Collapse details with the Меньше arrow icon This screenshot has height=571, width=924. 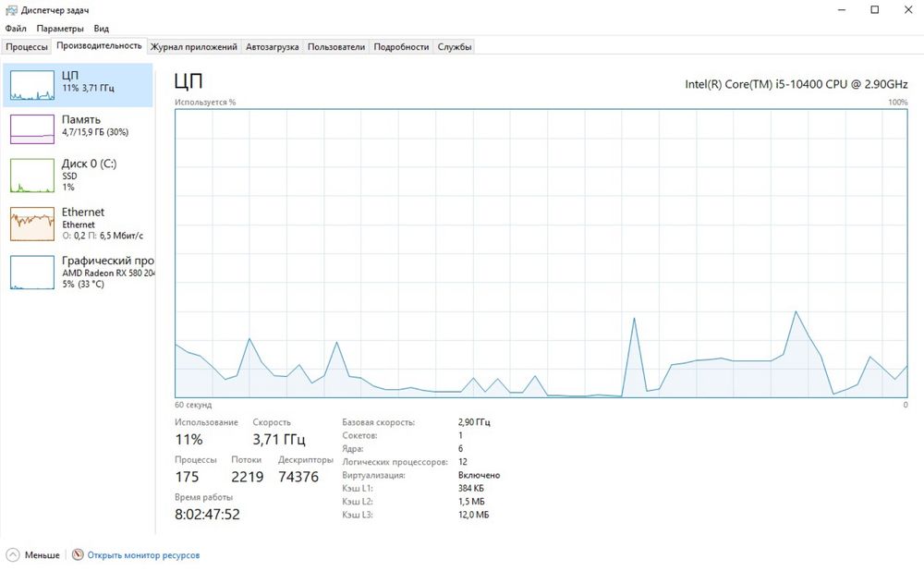(12, 555)
